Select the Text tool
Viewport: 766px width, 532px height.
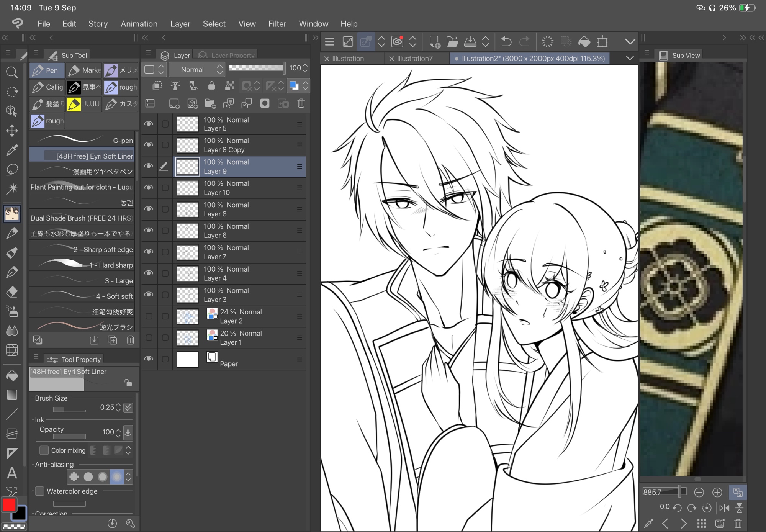tap(12, 473)
